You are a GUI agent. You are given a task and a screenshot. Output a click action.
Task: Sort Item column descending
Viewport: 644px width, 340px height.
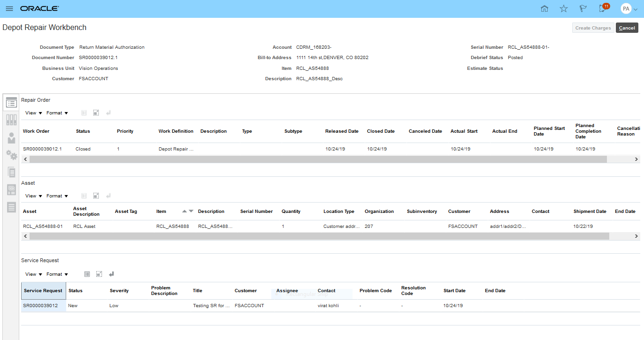pyautogui.click(x=191, y=212)
